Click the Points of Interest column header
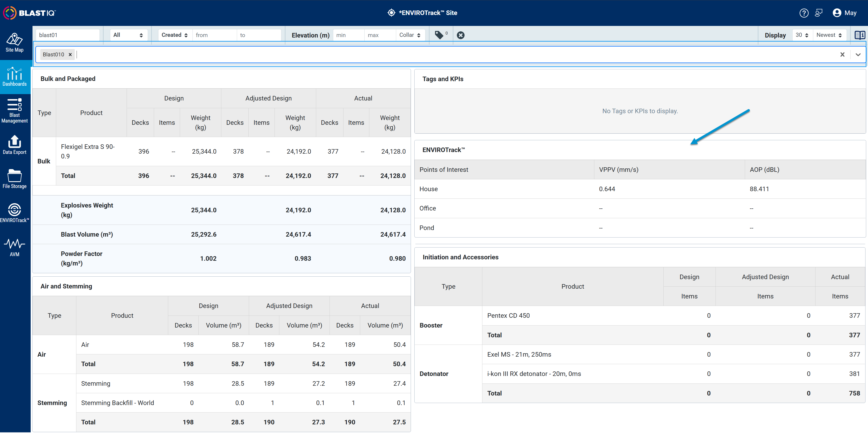 click(443, 170)
